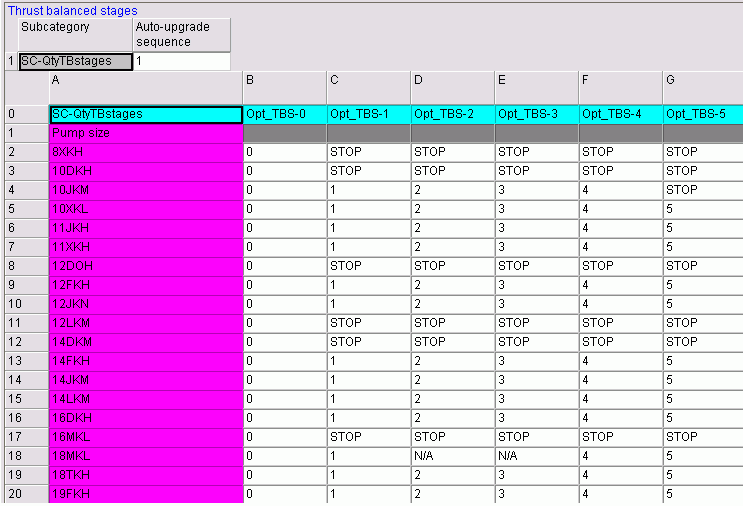Click the Opt_TBS-2 value 2 for 11JKH

pos(453,228)
